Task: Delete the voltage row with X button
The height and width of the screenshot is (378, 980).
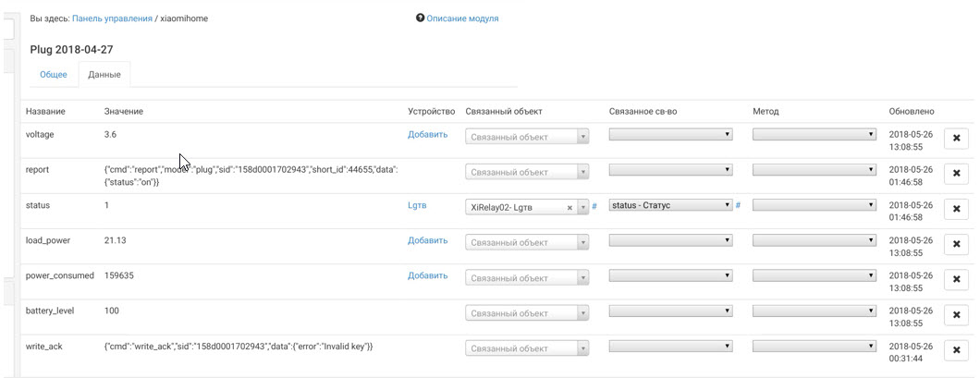Action: [x=957, y=139]
